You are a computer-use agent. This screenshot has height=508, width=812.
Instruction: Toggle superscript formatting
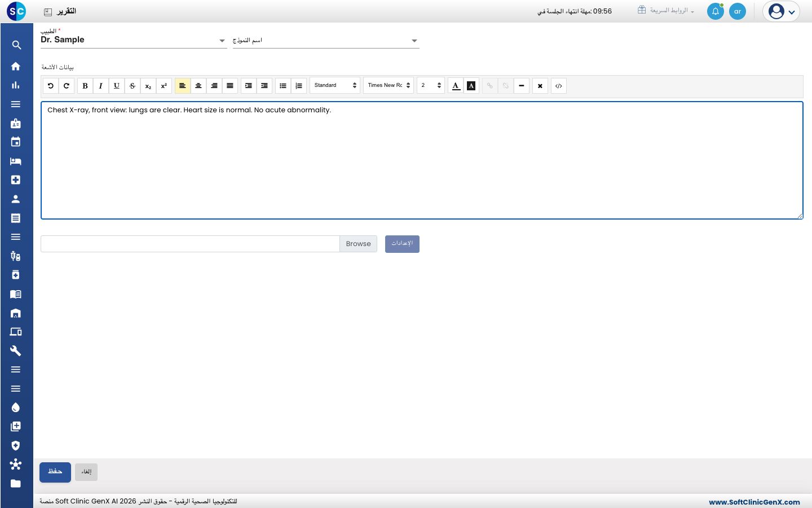(x=164, y=86)
